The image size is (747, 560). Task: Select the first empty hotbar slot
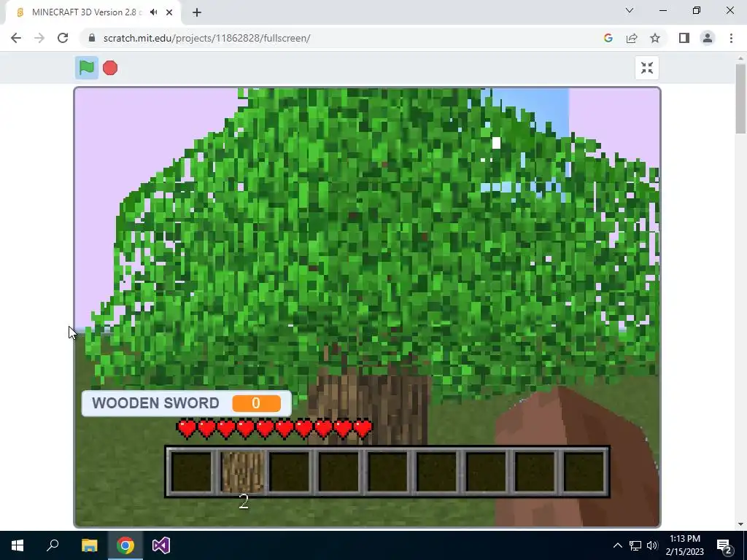pyautogui.click(x=191, y=472)
